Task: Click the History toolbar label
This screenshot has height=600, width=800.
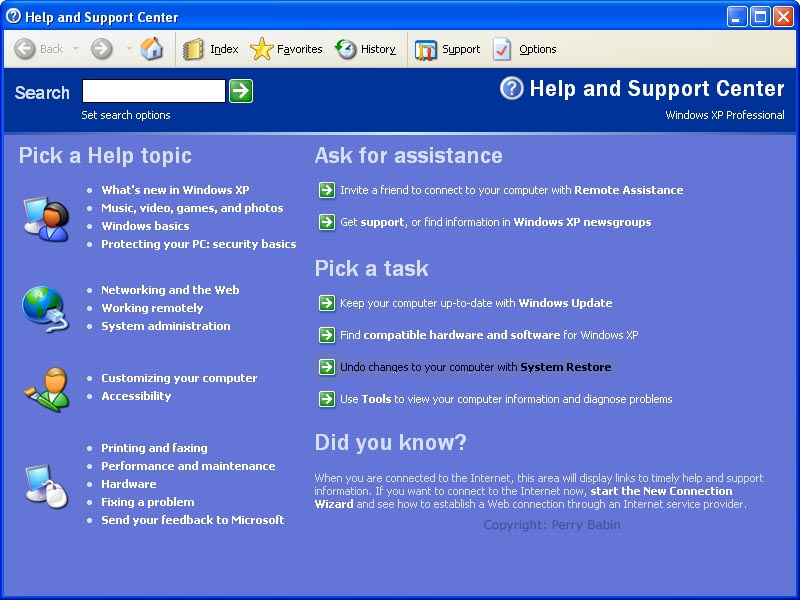Action: (378, 49)
